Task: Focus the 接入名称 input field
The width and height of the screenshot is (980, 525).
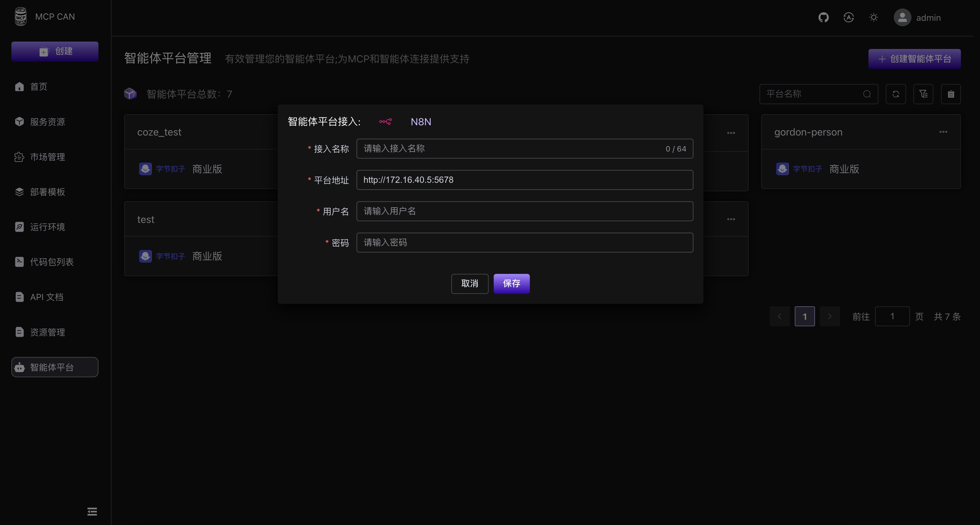Action: point(510,149)
